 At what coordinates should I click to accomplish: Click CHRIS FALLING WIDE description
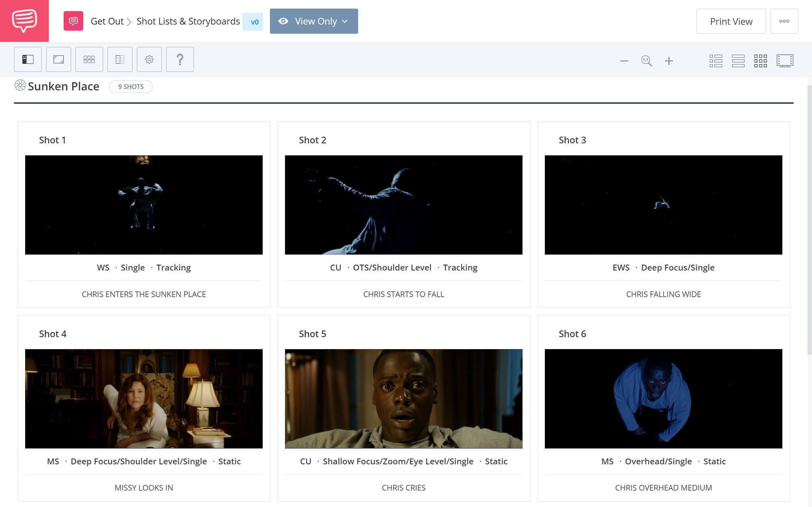pyautogui.click(x=663, y=294)
